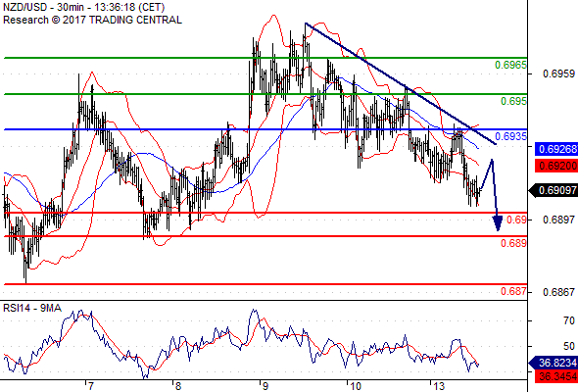
Task: Click the blue 0.69268 price tag
Action: [x=556, y=149]
